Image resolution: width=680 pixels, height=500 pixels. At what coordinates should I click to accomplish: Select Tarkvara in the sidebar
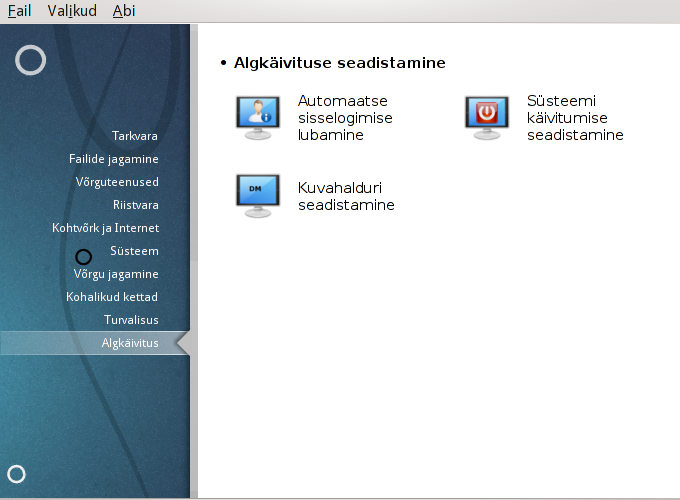coord(134,136)
